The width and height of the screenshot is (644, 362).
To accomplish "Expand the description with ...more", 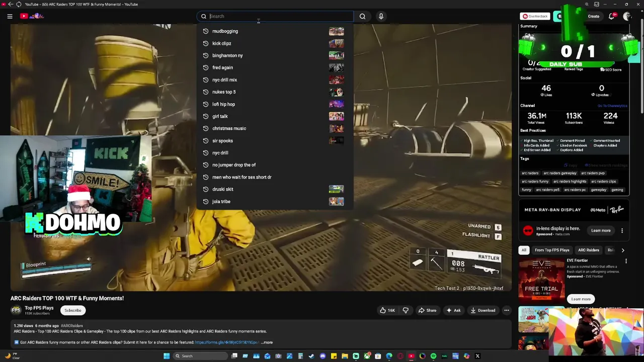I will tap(267, 342).
